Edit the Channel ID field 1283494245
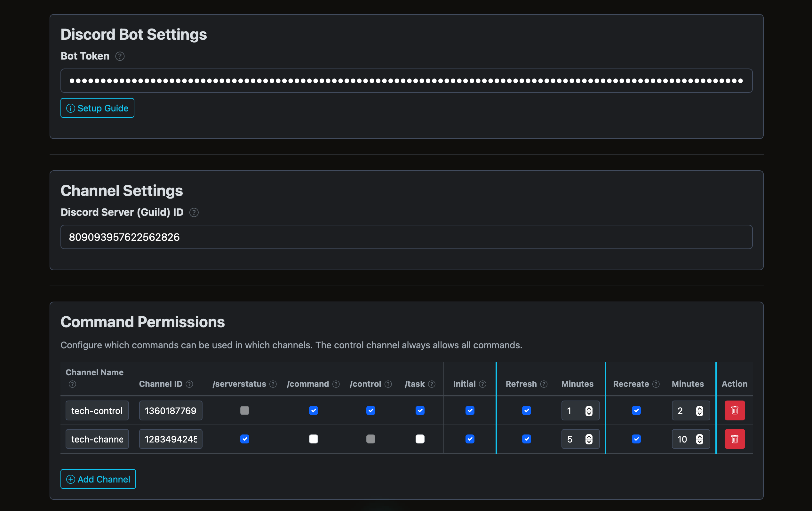Screen dimensions: 812x511 [171, 439]
